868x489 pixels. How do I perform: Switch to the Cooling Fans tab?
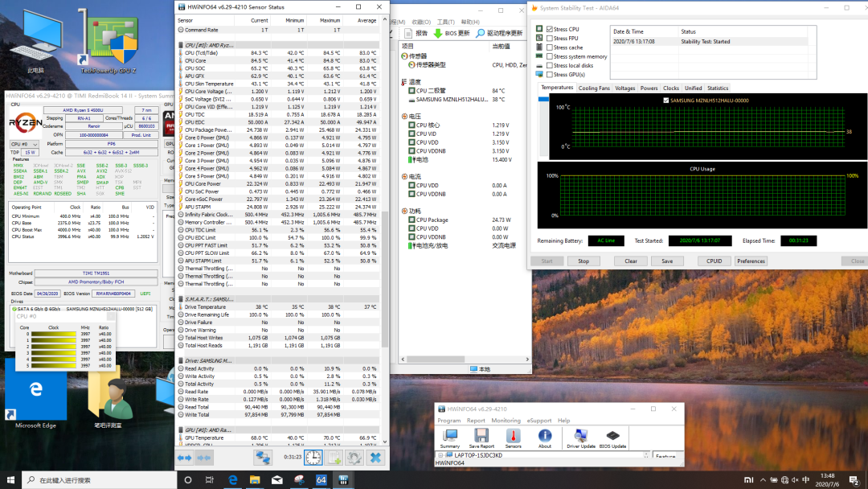click(x=594, y=88)
